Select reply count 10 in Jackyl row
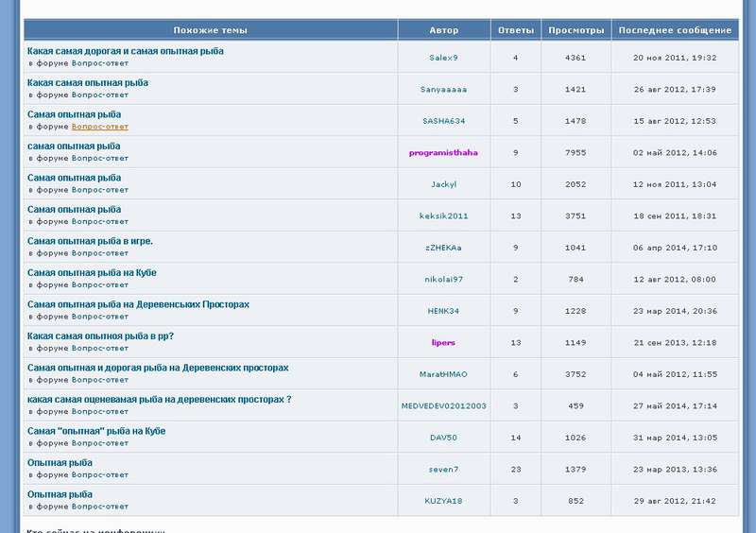This screenshot has width=756, height=533. (x=516, y=184)
